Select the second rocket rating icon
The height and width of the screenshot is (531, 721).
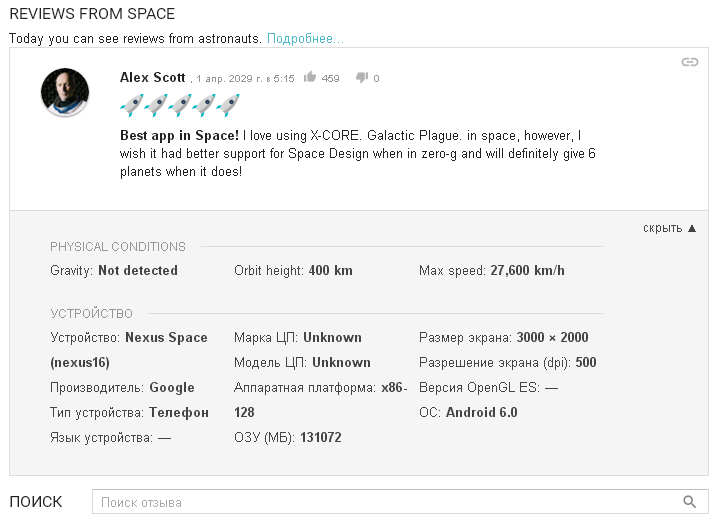(x=156, y=105)
